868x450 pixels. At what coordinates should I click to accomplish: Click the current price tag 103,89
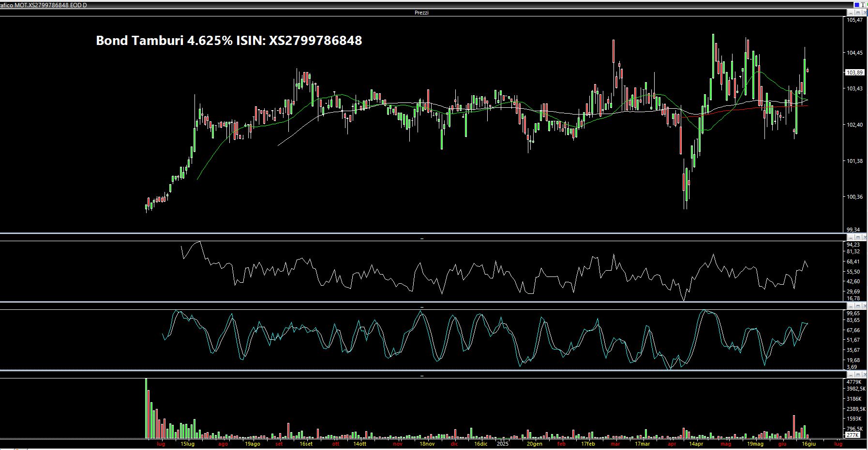click(854, 73)
